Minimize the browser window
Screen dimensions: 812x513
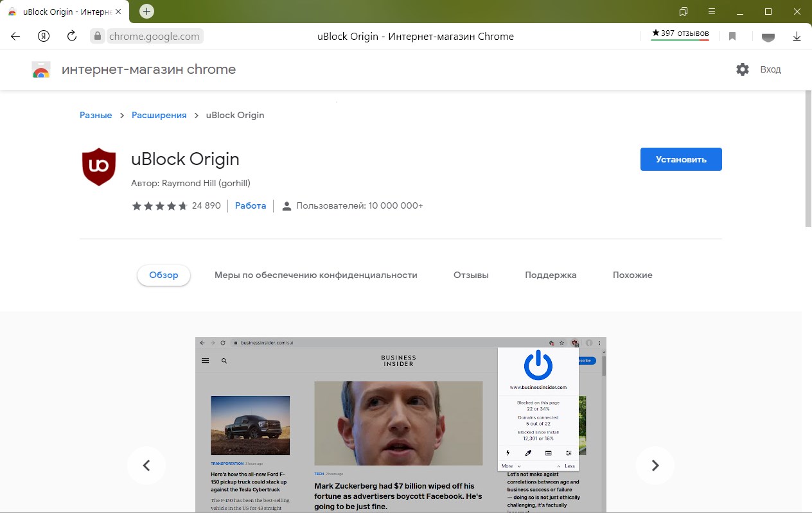(x=740, y=12)
